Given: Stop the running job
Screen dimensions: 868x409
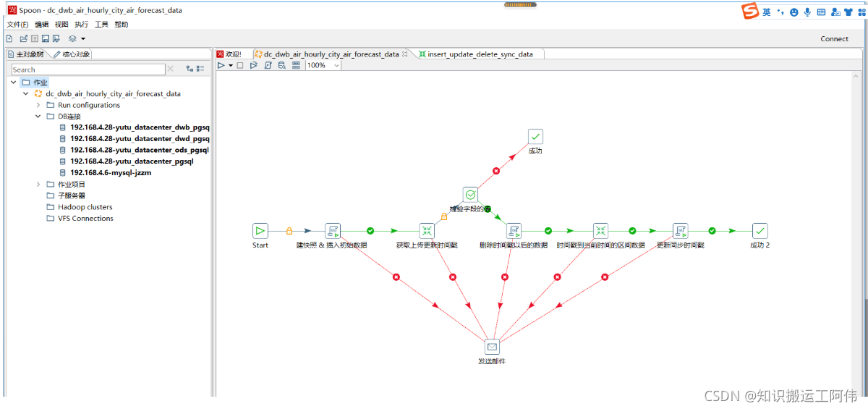Looking at the screenshot, I should tap(240, 65).
